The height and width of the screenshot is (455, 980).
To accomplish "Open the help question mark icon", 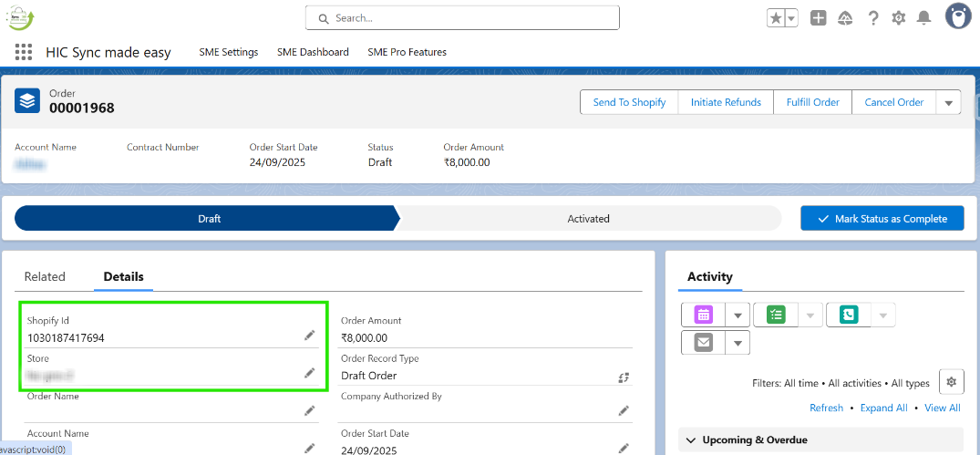I will tap(873, 18).
